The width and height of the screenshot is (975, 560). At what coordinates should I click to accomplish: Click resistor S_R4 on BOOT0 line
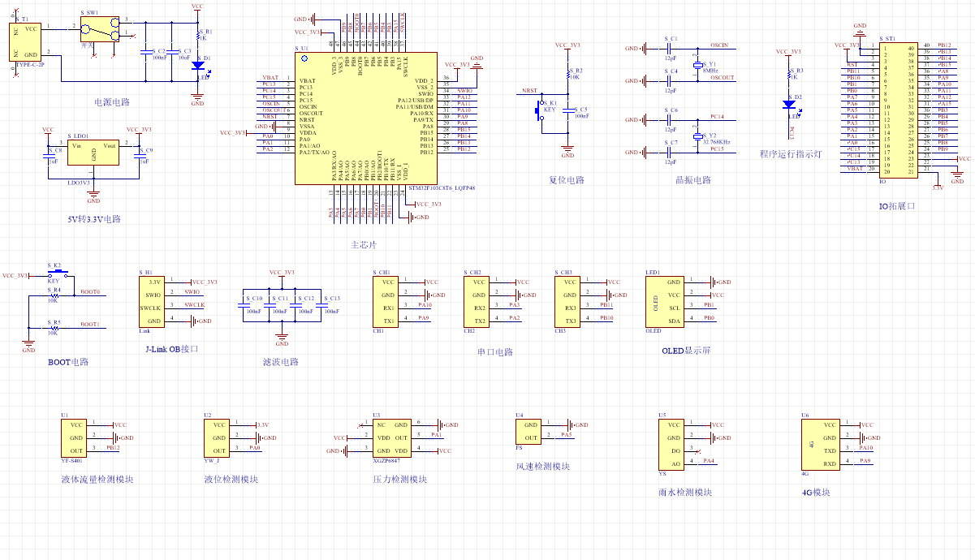pyautogui.click(x=54, y=295)
